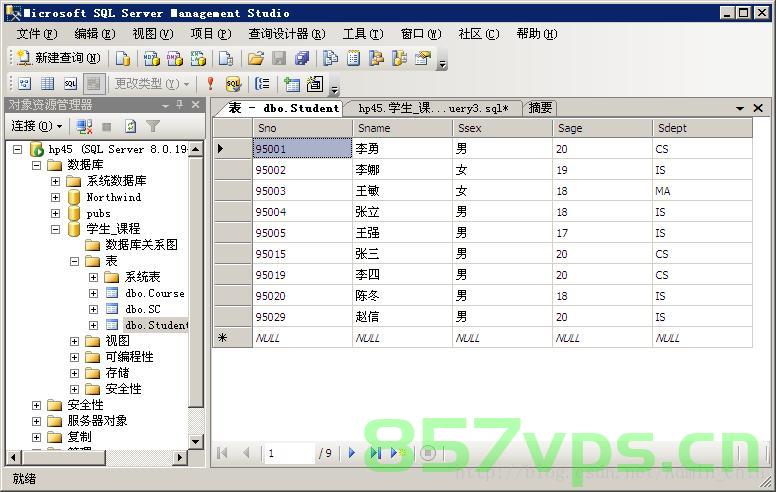This screenshot has width=776, height=492.
Task: Click the 新建查询 new query button
Action: click(x=58, y=58)
